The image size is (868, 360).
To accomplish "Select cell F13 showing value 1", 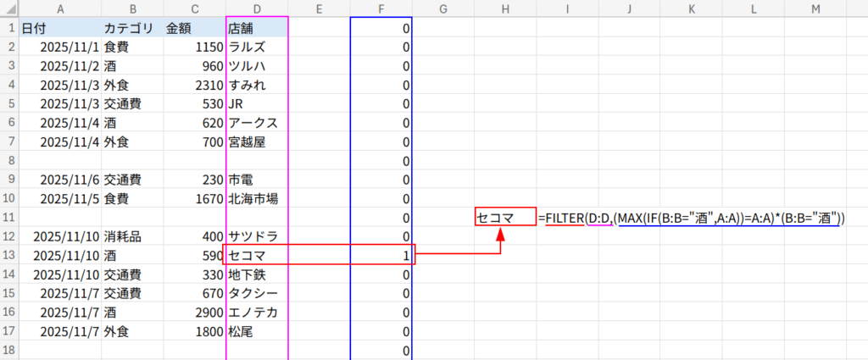I will point(381,255).
